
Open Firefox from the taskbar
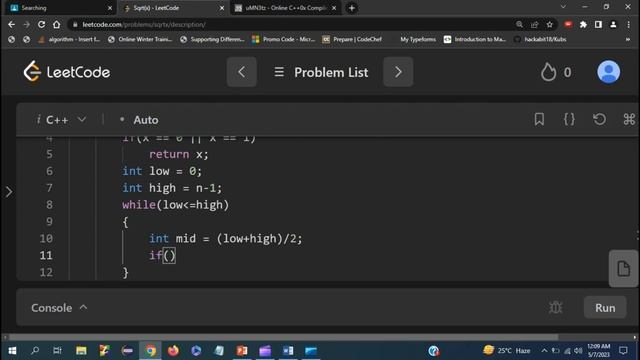(x=173, y=351)
